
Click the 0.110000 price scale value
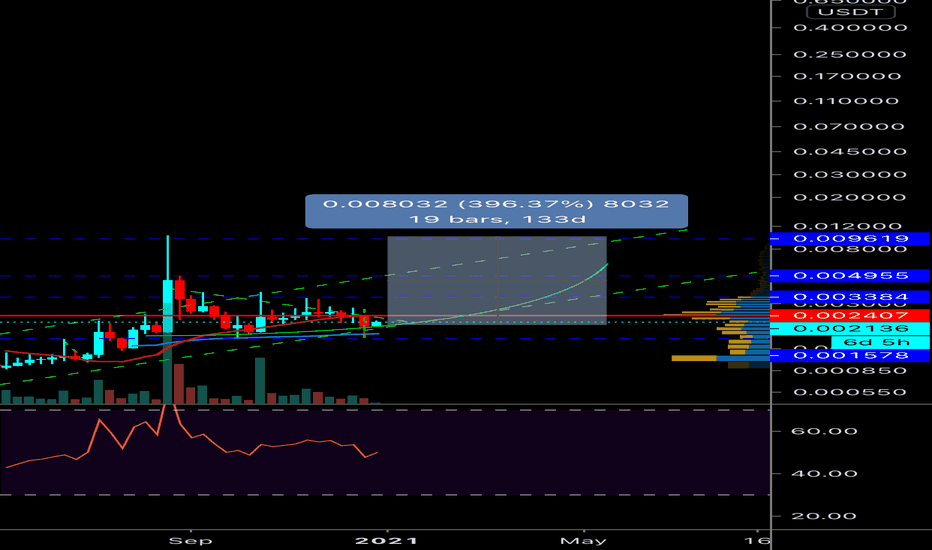tap(846, 100)
